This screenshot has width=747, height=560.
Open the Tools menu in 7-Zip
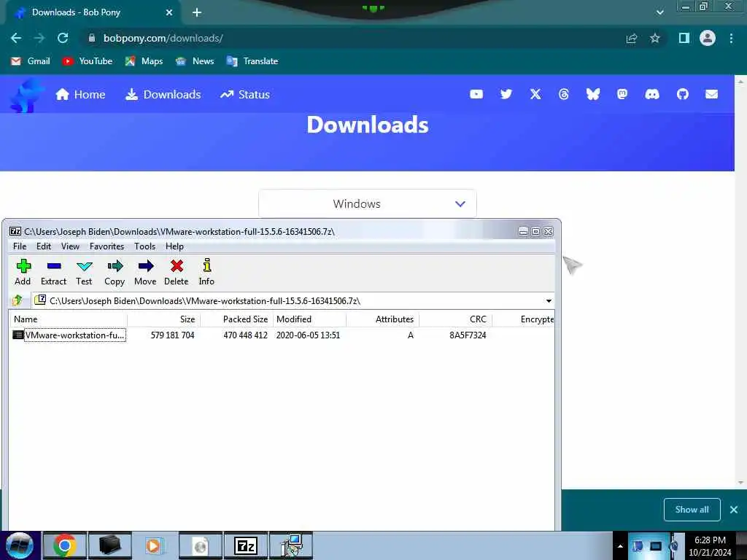click(145, 246)
